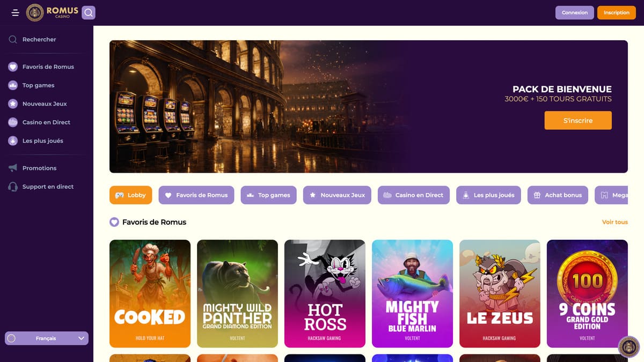The image size is (644, 362).
Task: Click the Connexion button
Action: 575,12
